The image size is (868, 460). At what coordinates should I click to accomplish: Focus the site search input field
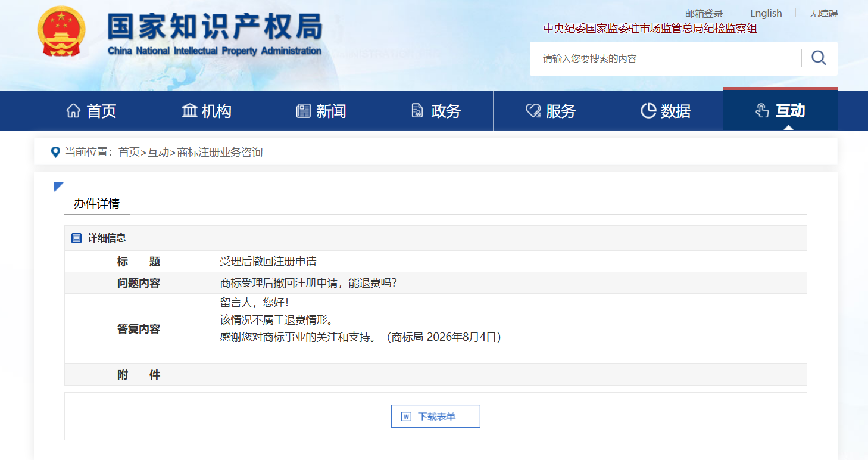(665, 58)
